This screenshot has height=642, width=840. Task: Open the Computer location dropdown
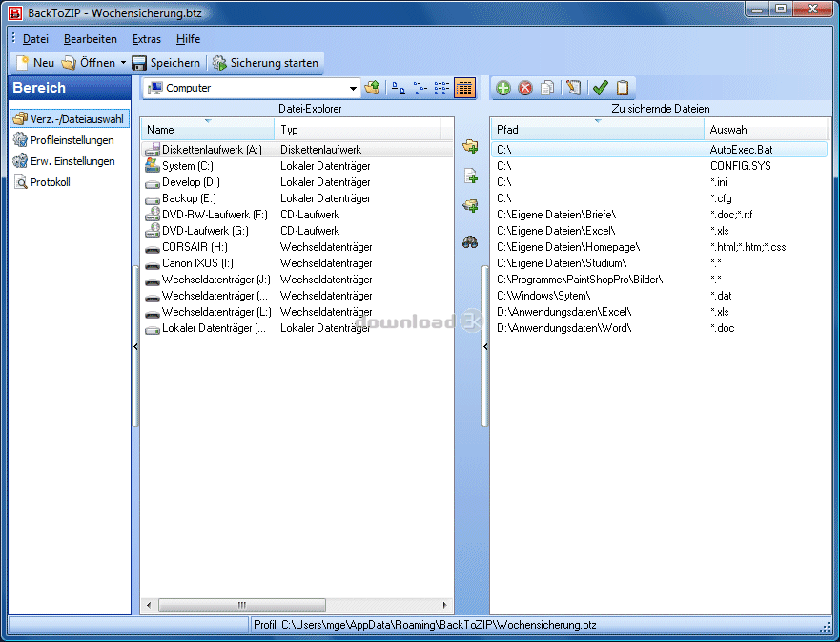(354, 89)
